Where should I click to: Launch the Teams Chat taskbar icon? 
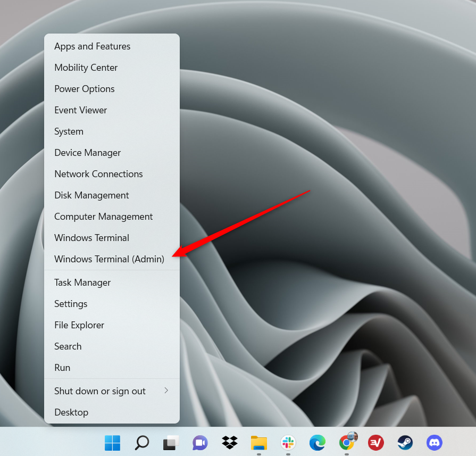click(x=200, y=442)
